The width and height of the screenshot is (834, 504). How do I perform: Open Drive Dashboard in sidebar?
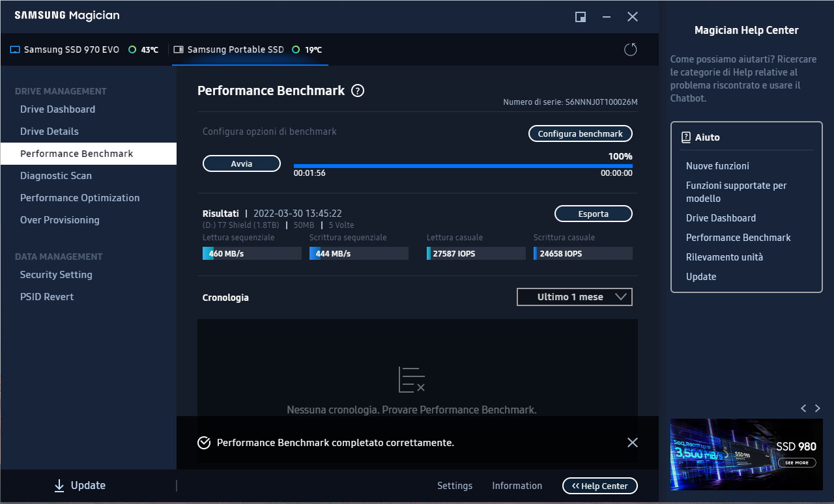(x=88, y=109)
